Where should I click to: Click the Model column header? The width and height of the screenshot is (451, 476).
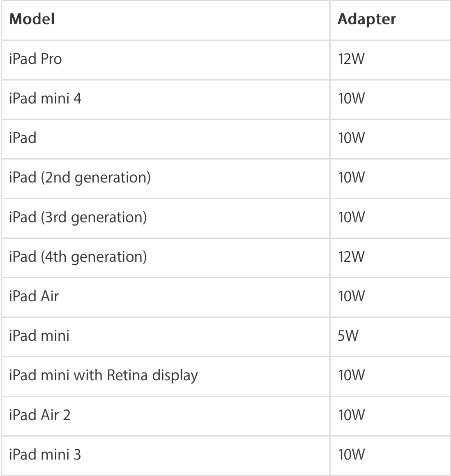click(x=166, y=20)
